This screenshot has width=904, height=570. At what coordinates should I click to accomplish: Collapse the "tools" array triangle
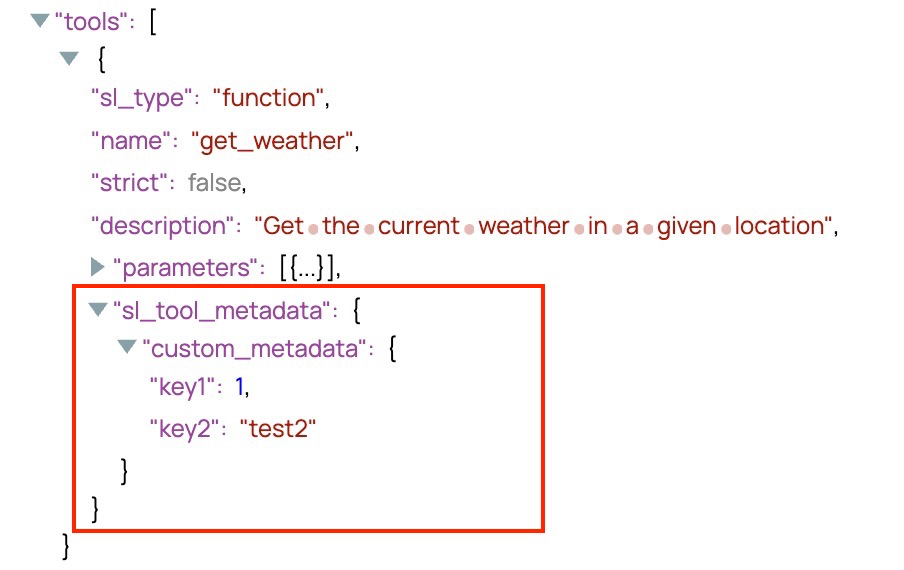(40, 20)
